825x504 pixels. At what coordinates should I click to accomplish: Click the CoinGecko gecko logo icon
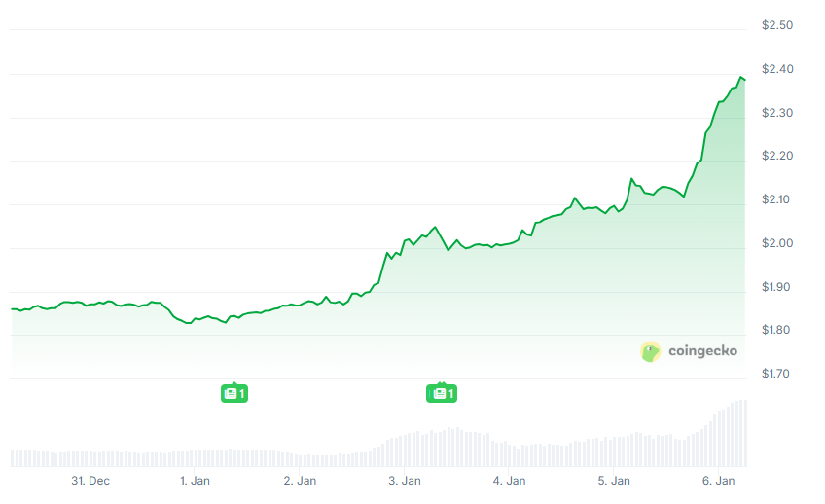[651, 351]
